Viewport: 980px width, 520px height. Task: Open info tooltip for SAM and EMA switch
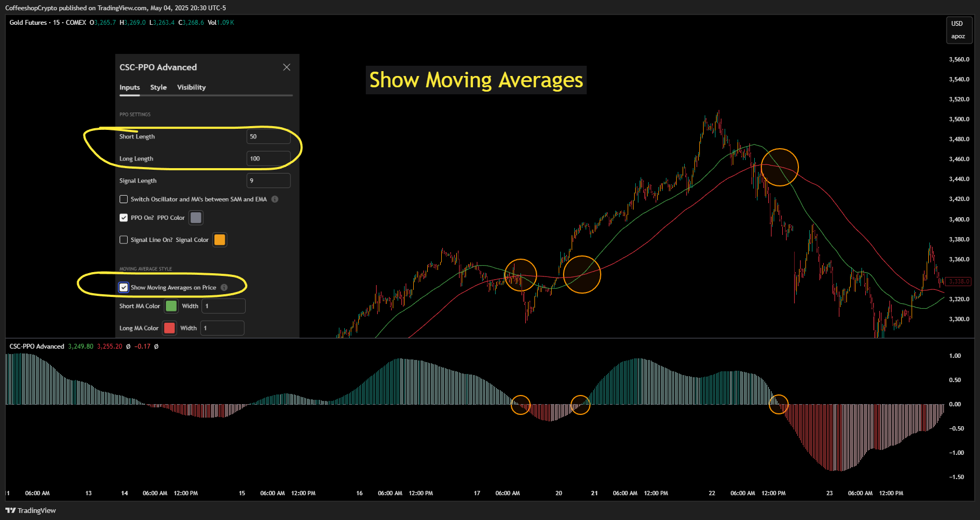tap(275, 199)
